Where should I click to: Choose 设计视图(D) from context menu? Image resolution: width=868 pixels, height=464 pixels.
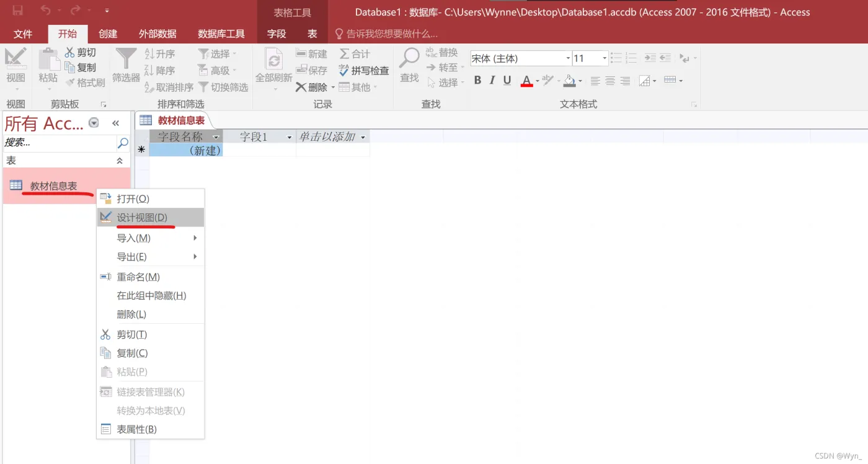151,218
